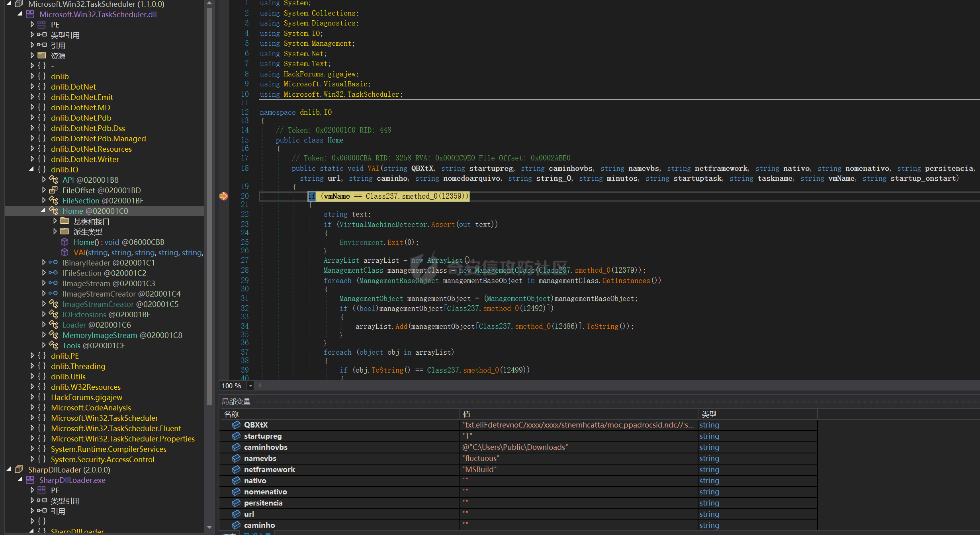Click the startupreg variable name
The image size is (980, 535).
point(262,436)
